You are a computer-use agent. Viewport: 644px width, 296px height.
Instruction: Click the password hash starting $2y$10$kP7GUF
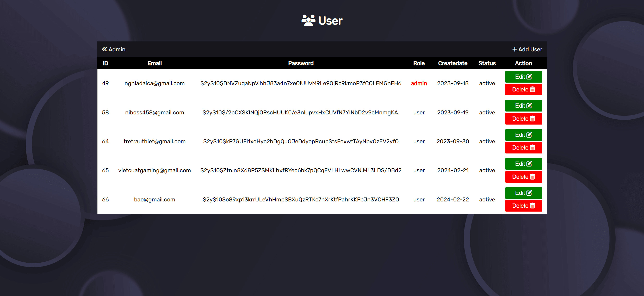click(x=301, y=141)
